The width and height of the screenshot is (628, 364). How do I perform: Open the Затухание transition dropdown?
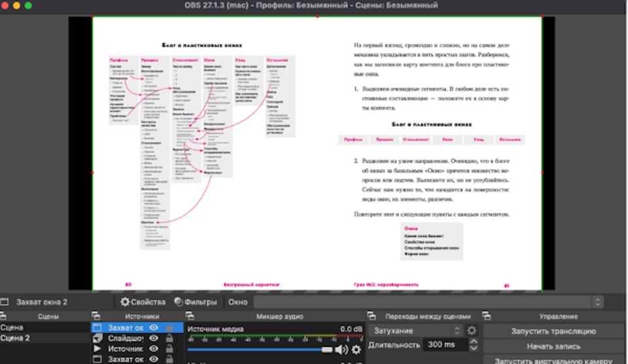pyautogui.click(x=416, y=331)
